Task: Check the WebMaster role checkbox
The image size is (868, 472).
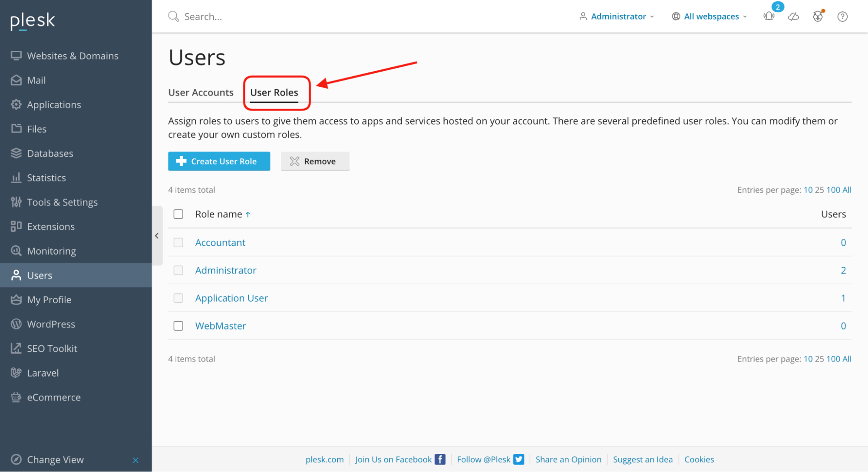Action: (x=178, y=326)
